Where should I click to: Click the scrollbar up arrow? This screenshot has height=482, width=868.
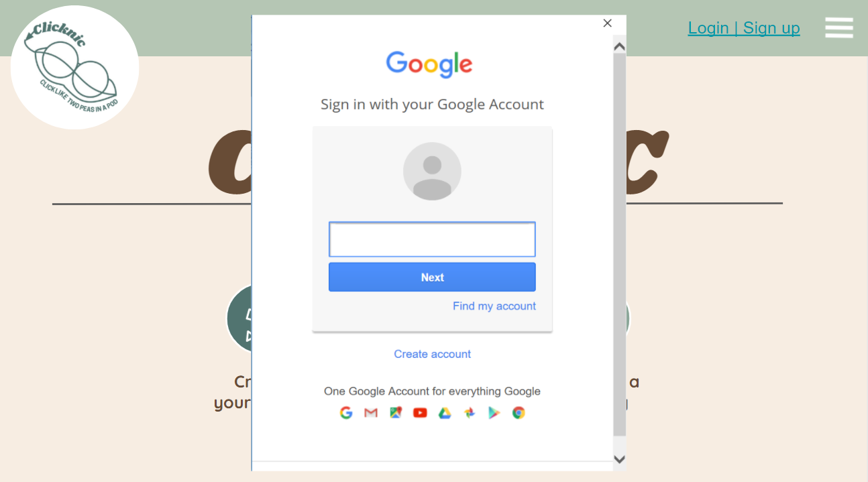click(x=620, y=46)
